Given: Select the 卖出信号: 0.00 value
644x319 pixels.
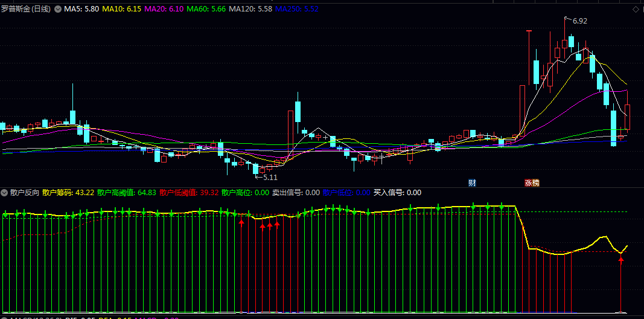Looking at the screenshot, I should pos(296,192).
